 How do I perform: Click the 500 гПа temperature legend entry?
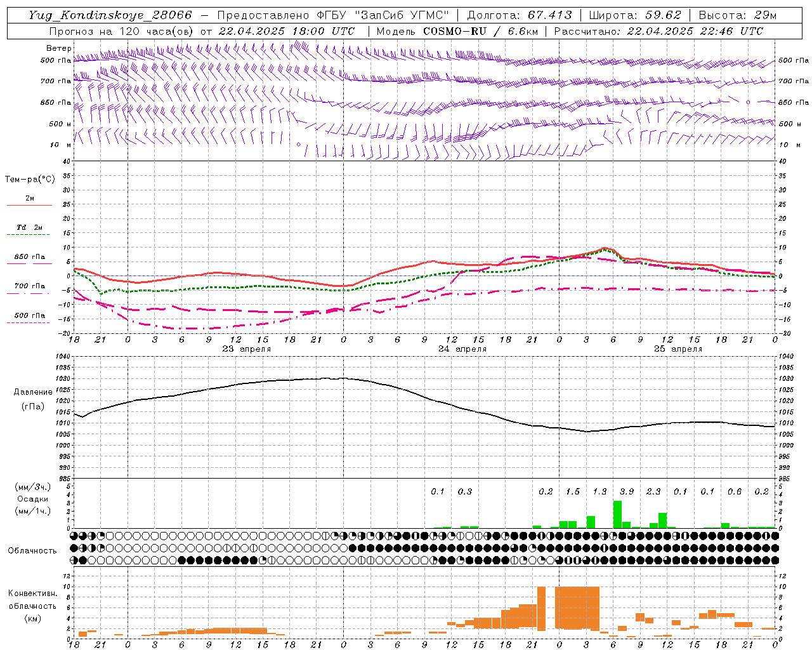[30, 315]
